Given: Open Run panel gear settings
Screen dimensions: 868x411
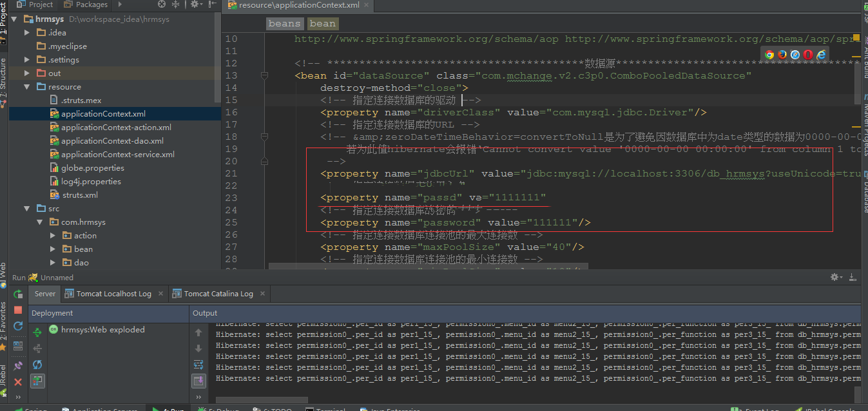Looking at the screenshot, I should (x=836, y=277).
